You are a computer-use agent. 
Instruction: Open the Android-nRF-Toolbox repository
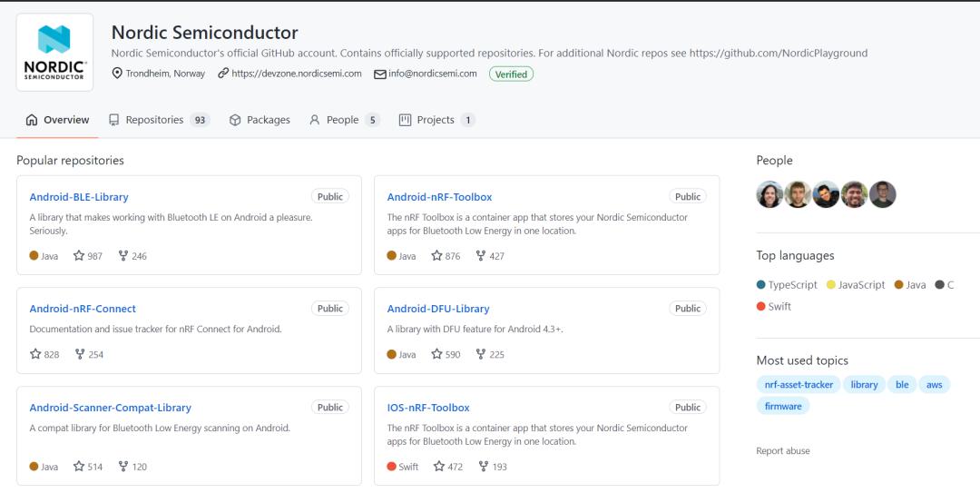click(439, 197)
